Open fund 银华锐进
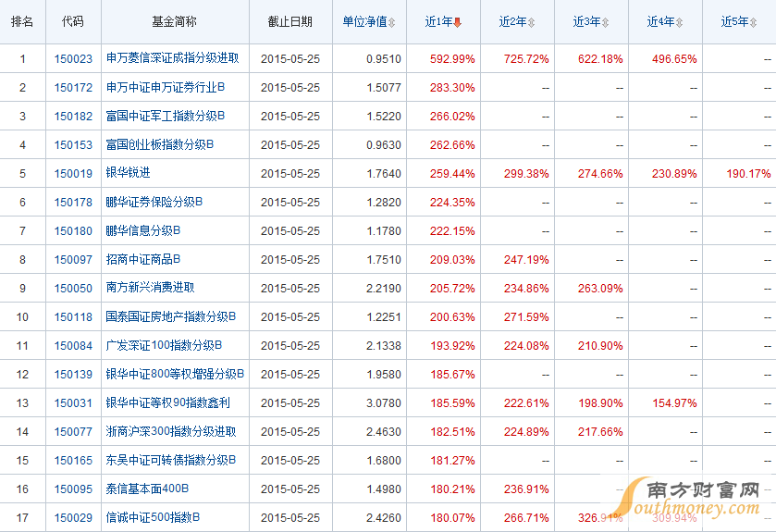Image resolution: width=776 pixels, height=532 pixels. 128,173
